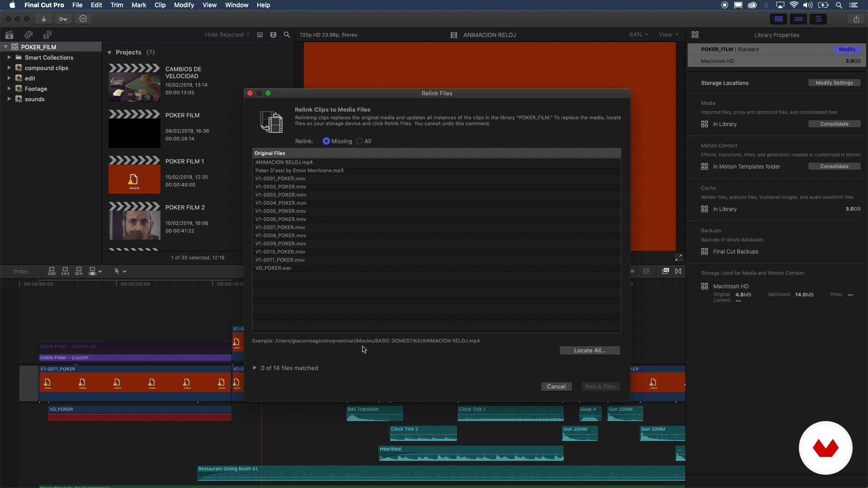Toggle filmstrip or list view in browser
The image size is (868, 488).
pyautogui.click(x=260, y=35)
